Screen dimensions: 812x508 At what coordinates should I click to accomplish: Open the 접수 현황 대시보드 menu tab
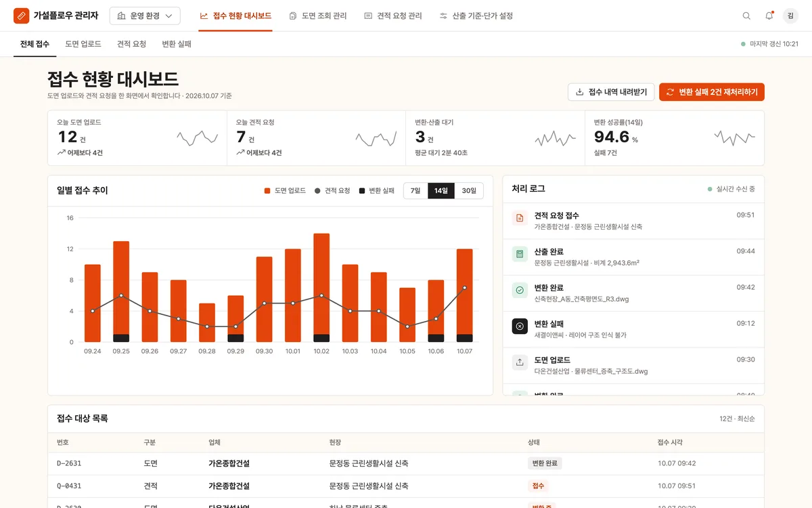pos(235,16)
